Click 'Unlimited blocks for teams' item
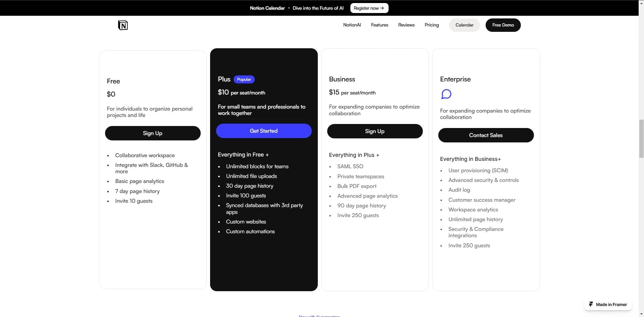644x317 pixels. [x=257, y=166]
